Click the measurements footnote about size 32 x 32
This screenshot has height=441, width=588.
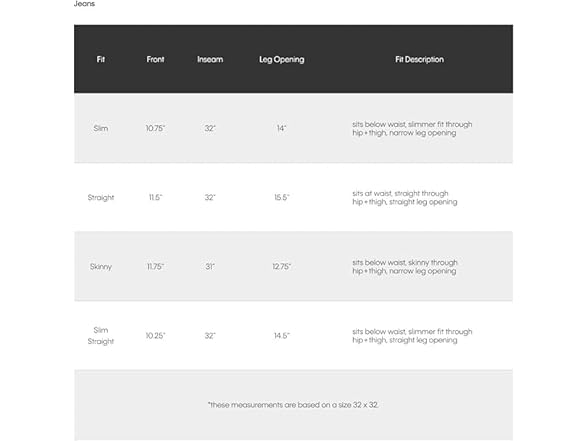pos(293,405)
